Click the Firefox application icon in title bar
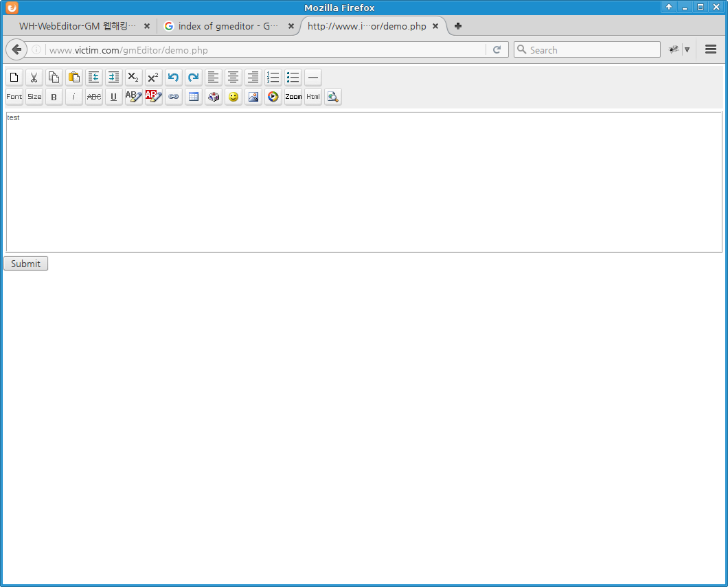Screen dimensions: 728x587 click(x=12, y=8)
